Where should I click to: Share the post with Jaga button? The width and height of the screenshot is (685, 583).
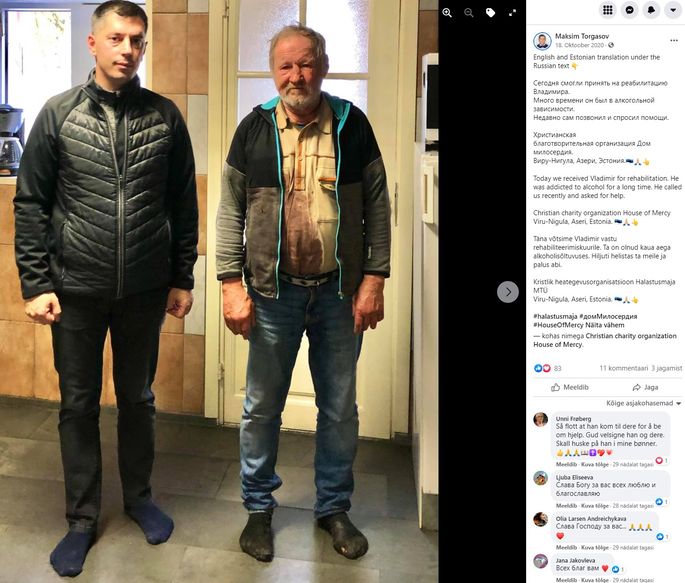click(646, 387)
